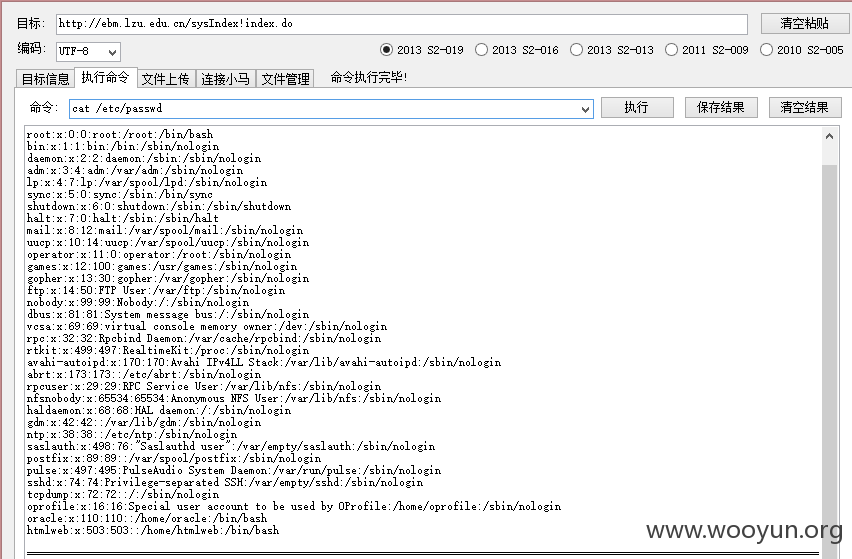Click the halt:x:7:0 output line

[123, 218]
